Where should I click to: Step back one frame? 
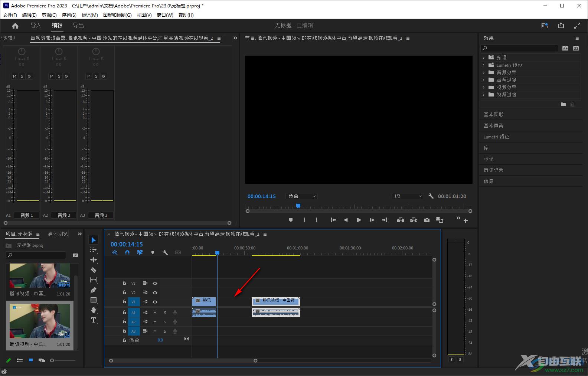coord(346,220)
